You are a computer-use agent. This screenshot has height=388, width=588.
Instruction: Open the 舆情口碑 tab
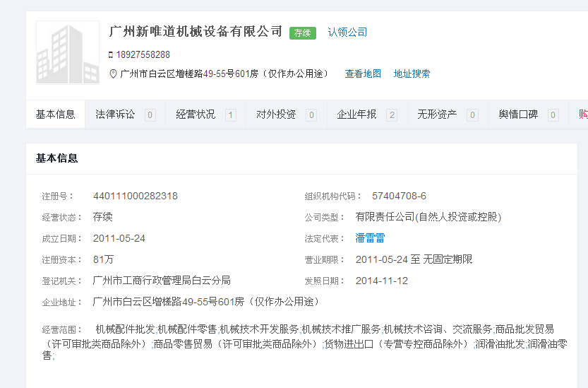click(x=518, y=114)
